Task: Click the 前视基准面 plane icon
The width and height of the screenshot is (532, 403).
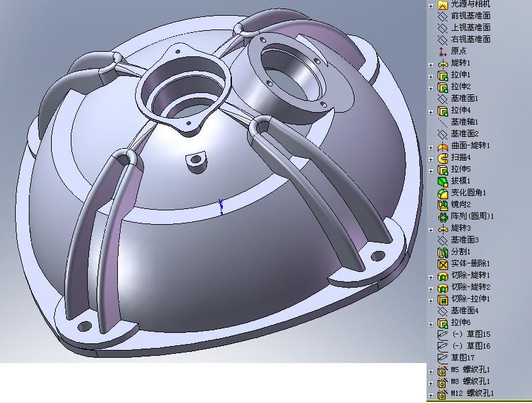Action: [x=443, y=16]
